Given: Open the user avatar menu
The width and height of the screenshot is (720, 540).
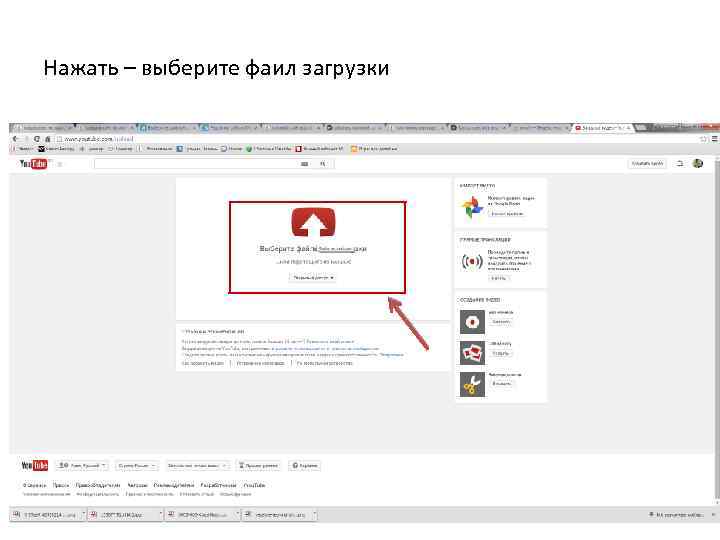Looking at the screenshot, I should [x=698, y=163].
